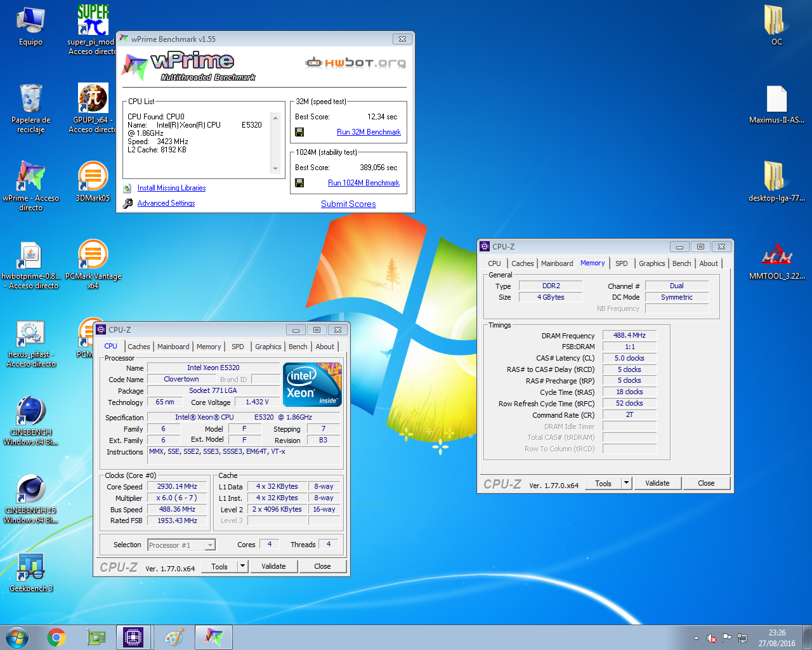
Task: Open the desktop-lga-77 folder
Action: pyautogui.click(x=776, y=182)
